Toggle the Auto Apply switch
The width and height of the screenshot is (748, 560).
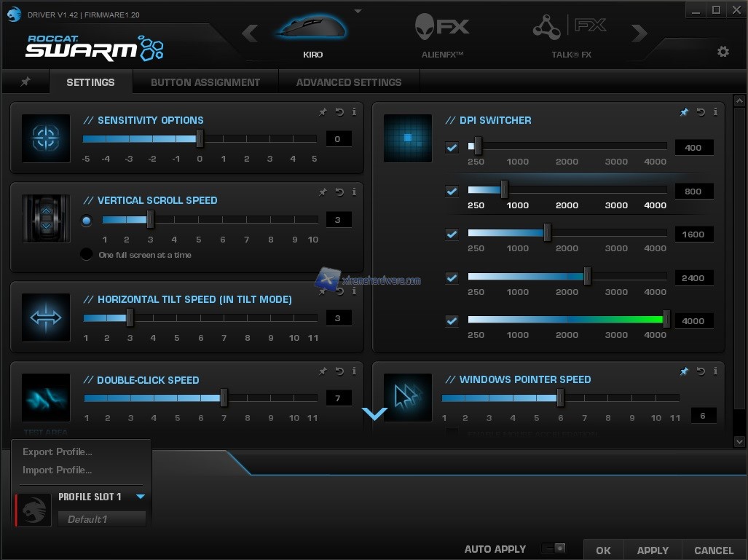pos(554,549)
